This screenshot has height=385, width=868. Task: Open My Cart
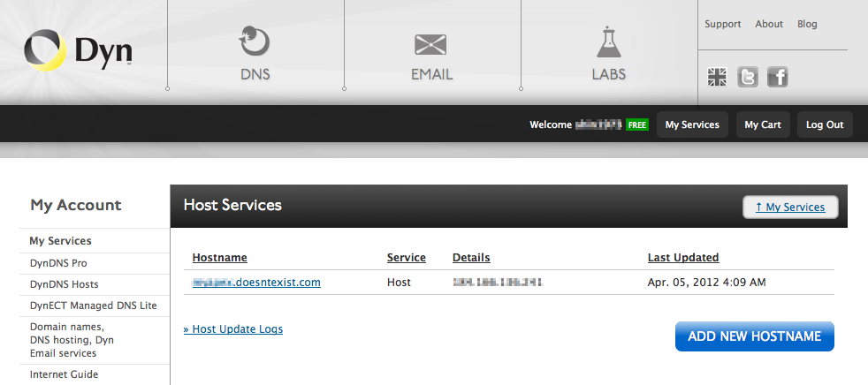[x=763, y=125]
